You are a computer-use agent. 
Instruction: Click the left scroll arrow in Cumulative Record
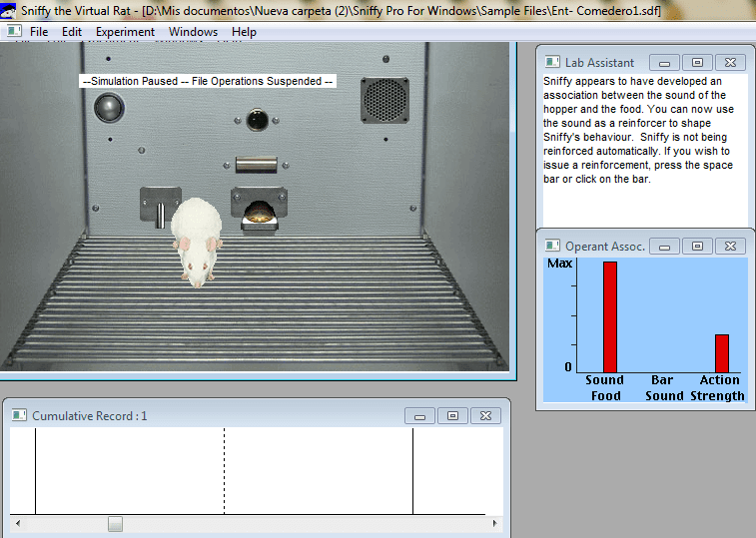pos(18,523)
